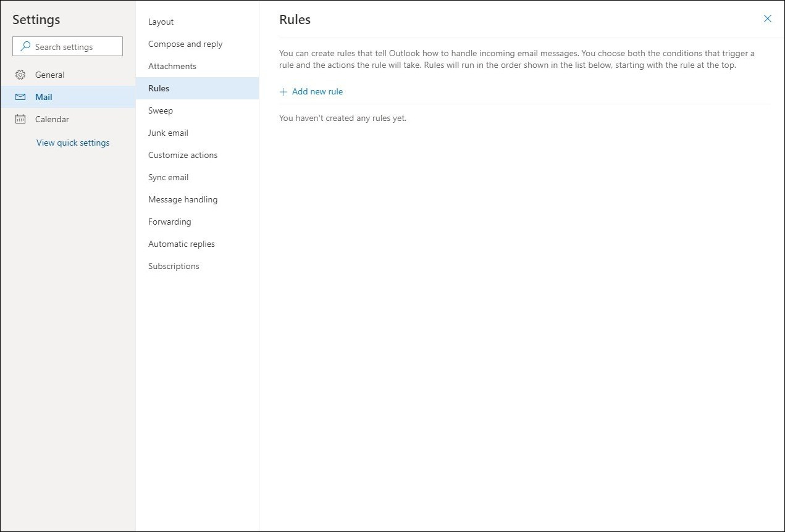Close the Settings panel with X
The width and height of the screenshot is (785, 532).
pyautogui.click(x=768, y=19)
